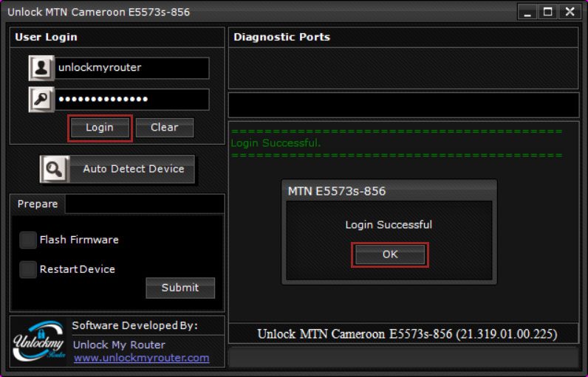Enable the Flash Firmware checkbox

pyautogui.click(x=28, y=240)
